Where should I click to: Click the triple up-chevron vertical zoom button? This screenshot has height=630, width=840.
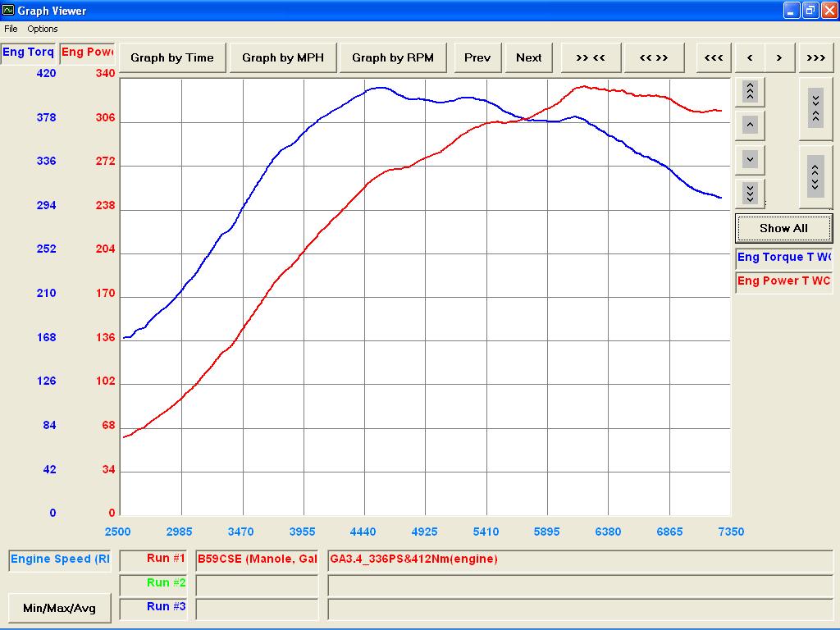(750, 92)
